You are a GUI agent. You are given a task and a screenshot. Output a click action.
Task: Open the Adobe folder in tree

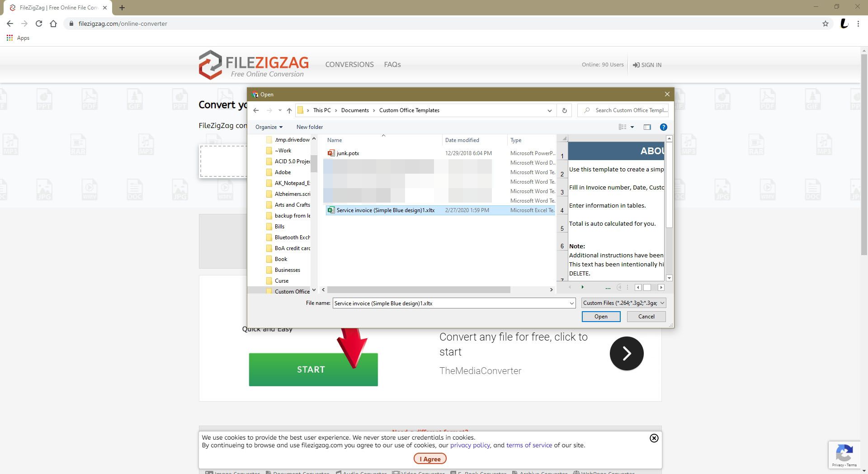(283, 172)
